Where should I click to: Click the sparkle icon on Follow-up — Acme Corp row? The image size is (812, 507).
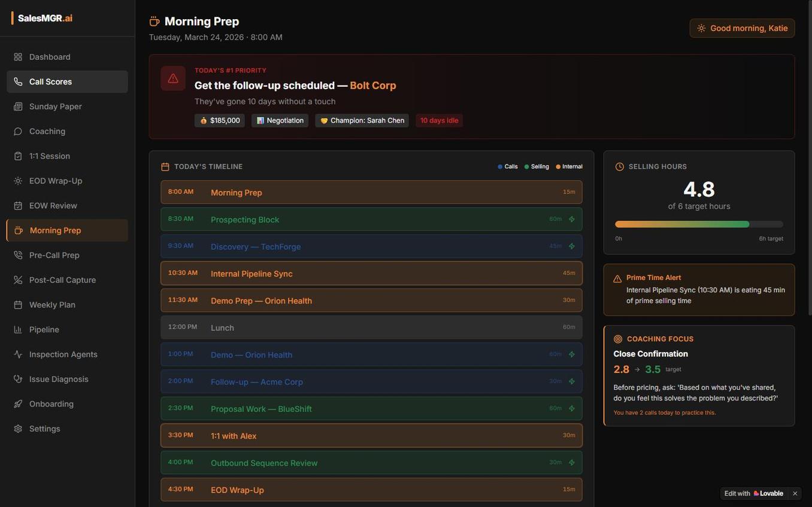(572, 381)
